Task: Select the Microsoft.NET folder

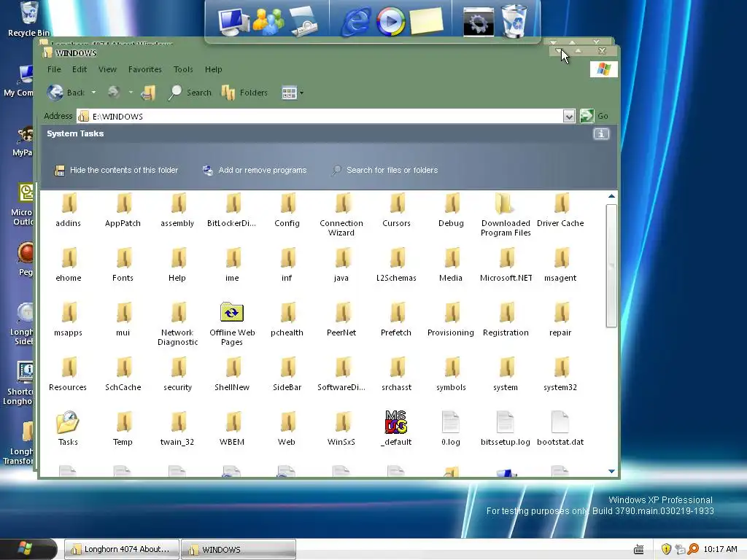Action: coord(506,265)
